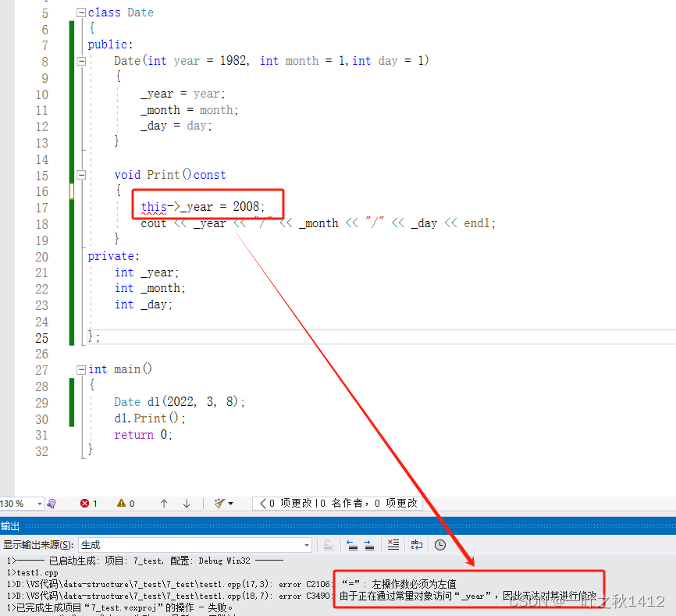Click 'int _year;' member declaration
This screenshot has width=676, height=616.
coord(147,273)
